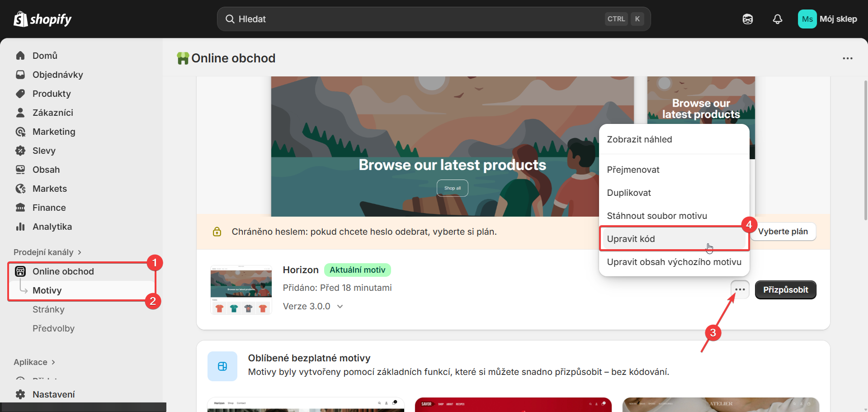Open Analytika via the bar-chart icon

(20, 227)
